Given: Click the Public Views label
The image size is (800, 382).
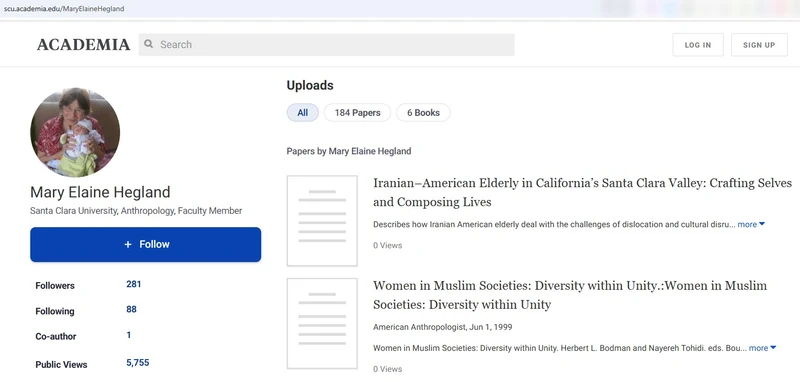Looking at the screenshot, I should click(61, 365).
